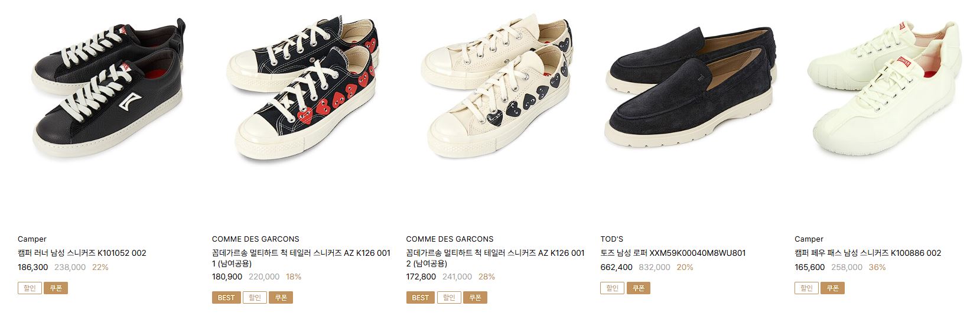Viewport: 980px width, 322px height.
Task: Click the Camper brand above K101052 002
Action: tap(32, 239)
